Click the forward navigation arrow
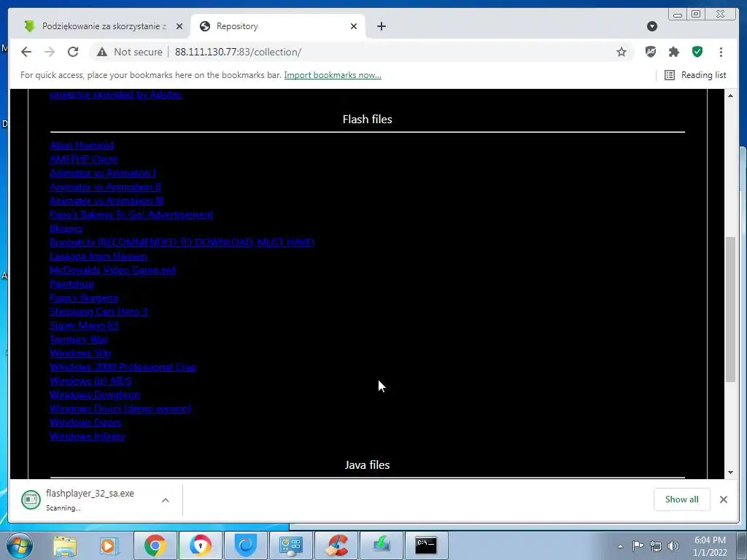The height and width of the screenshot is (560, 747). [x=50, y=52]
